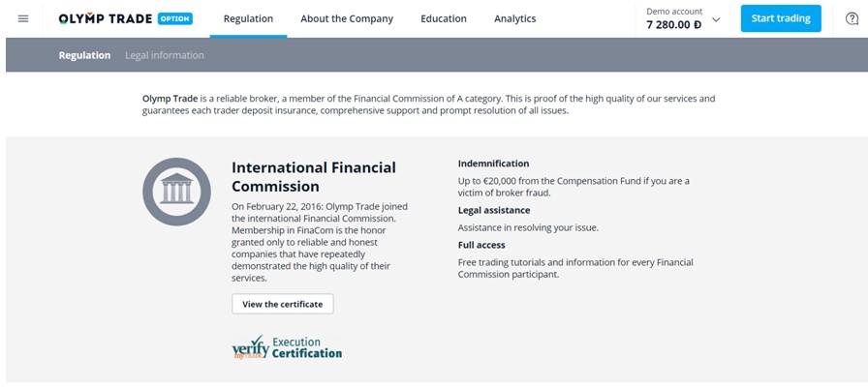The height and width of the screenshot is (388, 868).
Task: Click the Full access heading
Action: 481,245
